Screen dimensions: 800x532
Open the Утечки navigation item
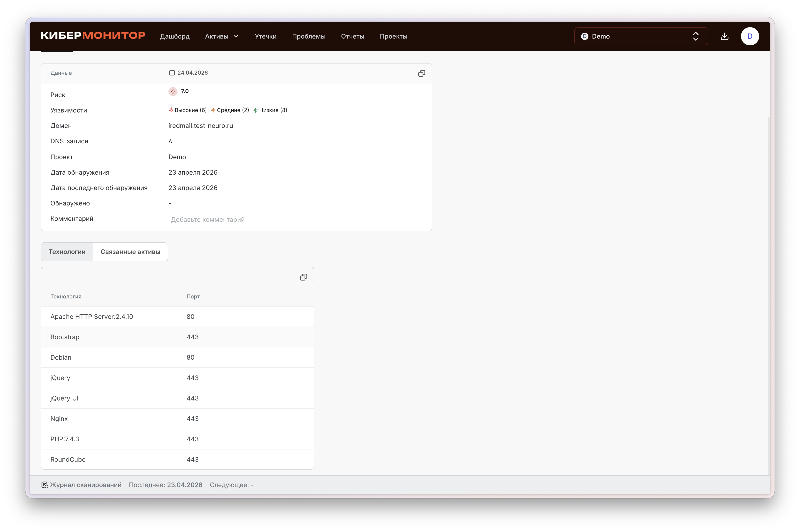(265, 36)
